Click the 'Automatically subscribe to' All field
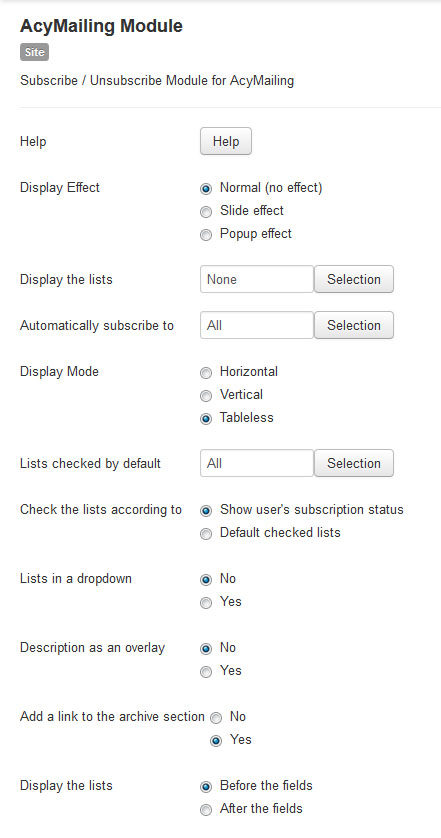441x838 pixels. click(x=257, y=325)
